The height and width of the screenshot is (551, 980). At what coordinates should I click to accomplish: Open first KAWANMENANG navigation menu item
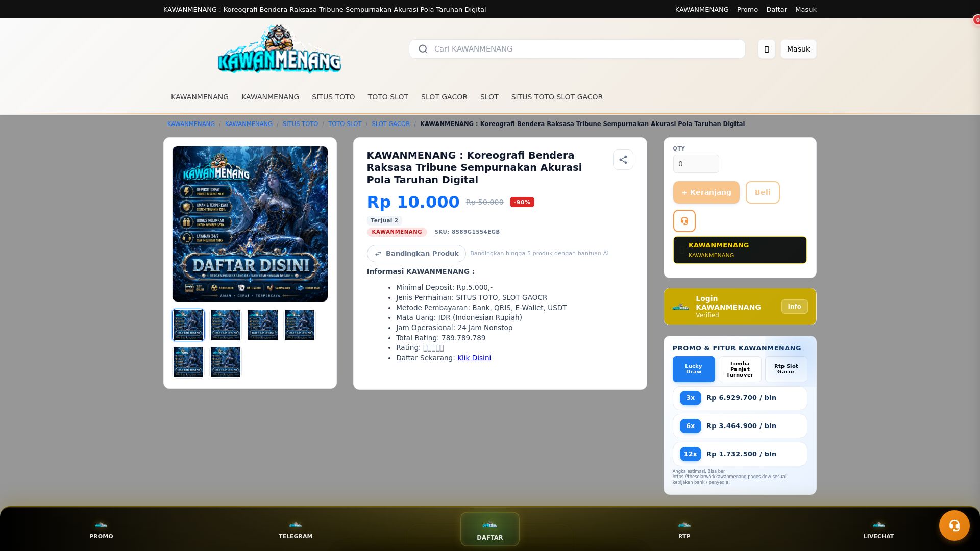click(x=200, y=97)
